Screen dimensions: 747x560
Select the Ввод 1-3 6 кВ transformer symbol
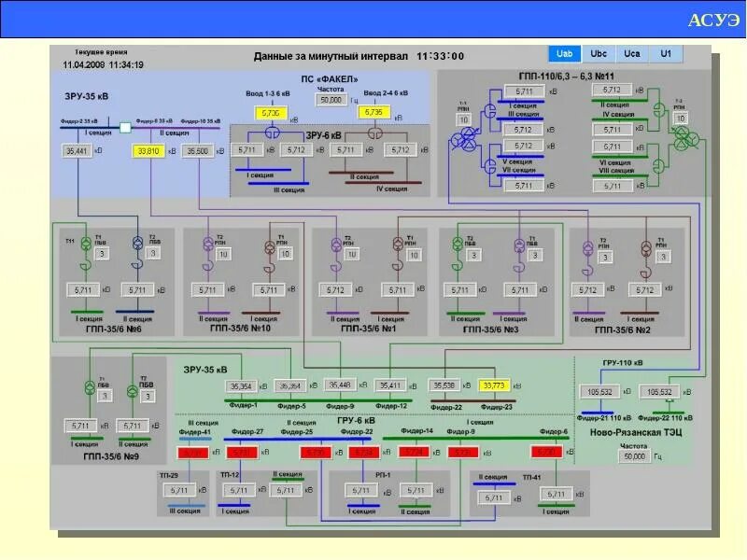tap(272, 133)
